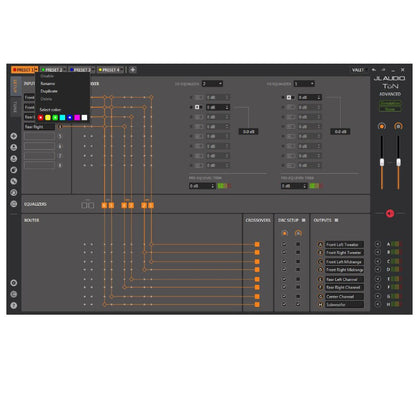Screen dimensions: 416x416
Task: Adjust stepper on left group's active 0 dB field
Action: [x=227, y=107]
